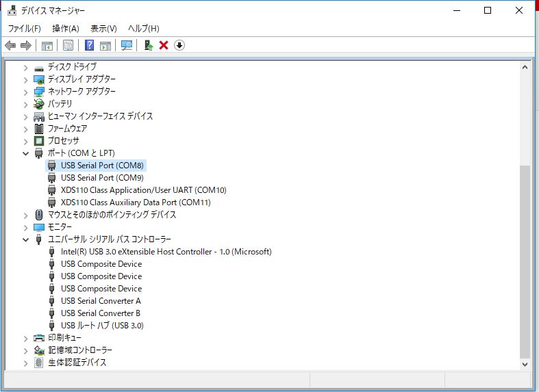Toggle the action pane toolbar icon
539x392 pixels.
pos(105,45)
